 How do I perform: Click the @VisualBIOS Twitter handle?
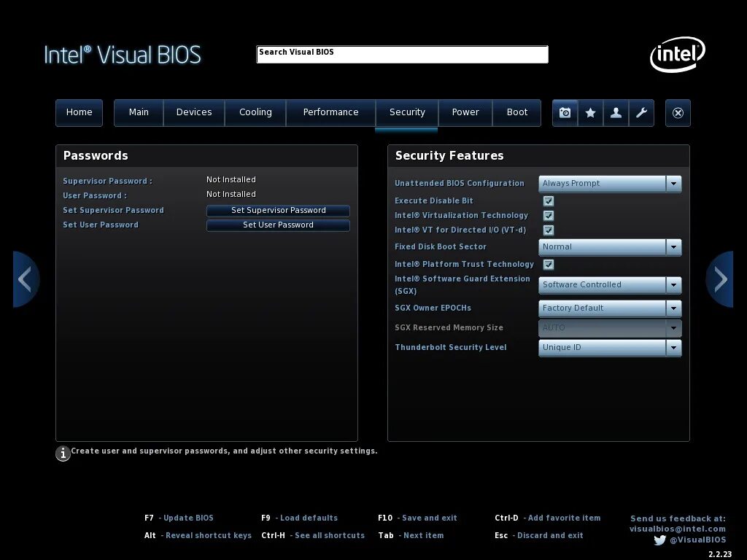(698, 540)
